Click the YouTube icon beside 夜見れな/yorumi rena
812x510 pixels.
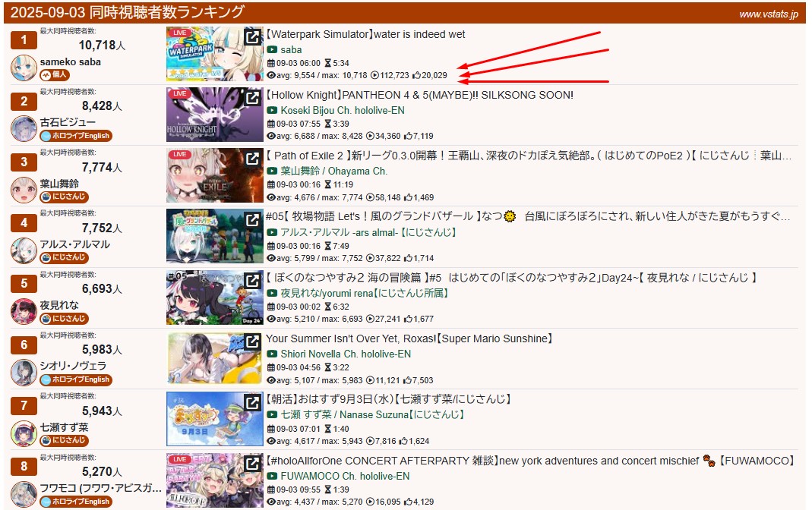tap(272, 293)
